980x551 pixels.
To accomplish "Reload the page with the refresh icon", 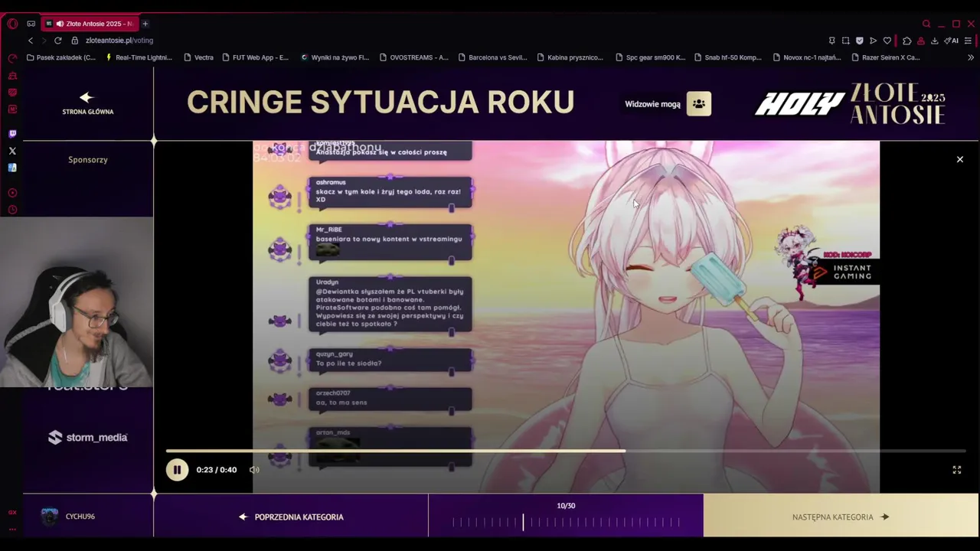I will (x=57, y=41).
